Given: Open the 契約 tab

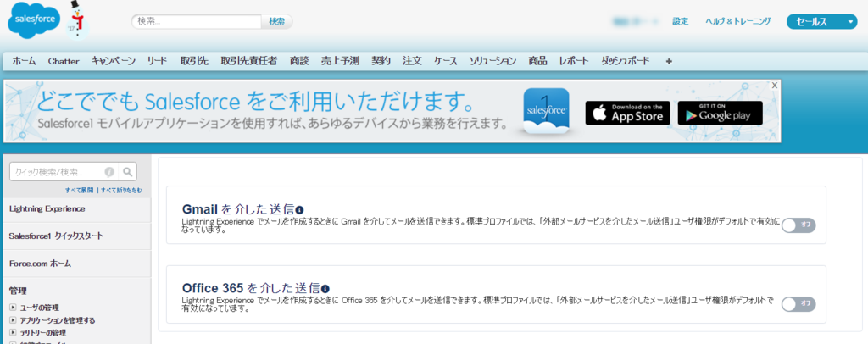Looking at the screenshot, I should point(381,61).
